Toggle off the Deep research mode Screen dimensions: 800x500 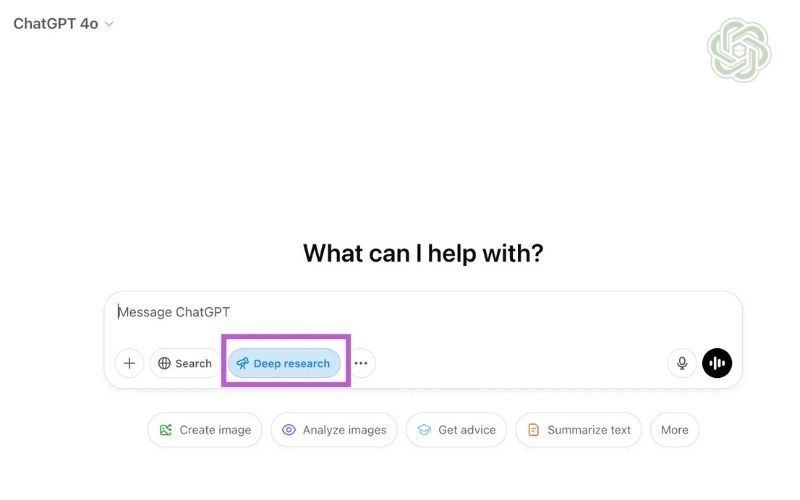click(284, 363)
